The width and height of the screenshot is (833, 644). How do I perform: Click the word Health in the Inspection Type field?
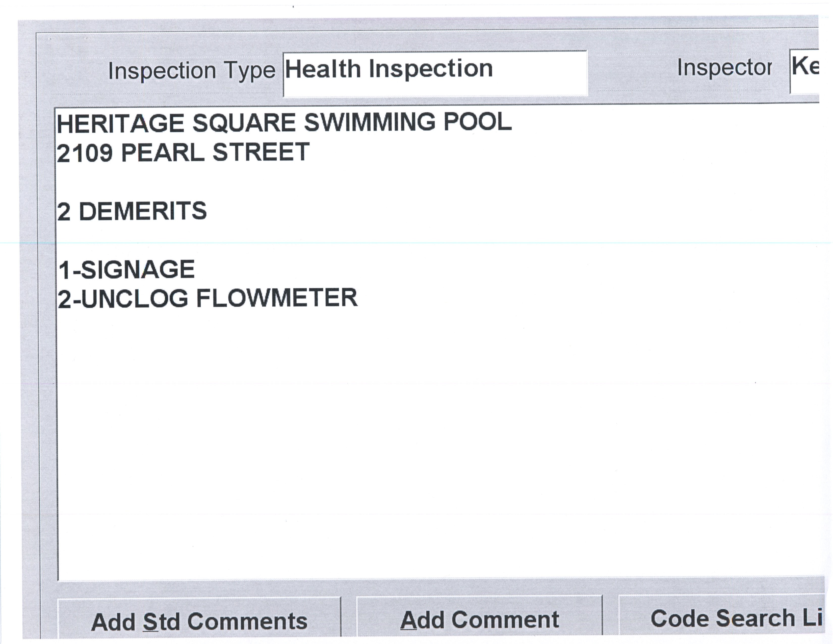pos(323,69)
